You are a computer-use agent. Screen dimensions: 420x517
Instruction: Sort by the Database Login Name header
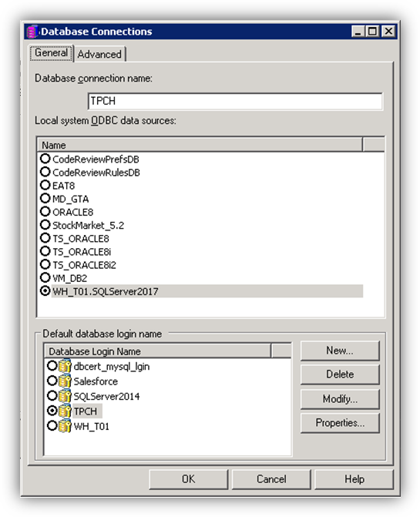click(x=157, y=351)
